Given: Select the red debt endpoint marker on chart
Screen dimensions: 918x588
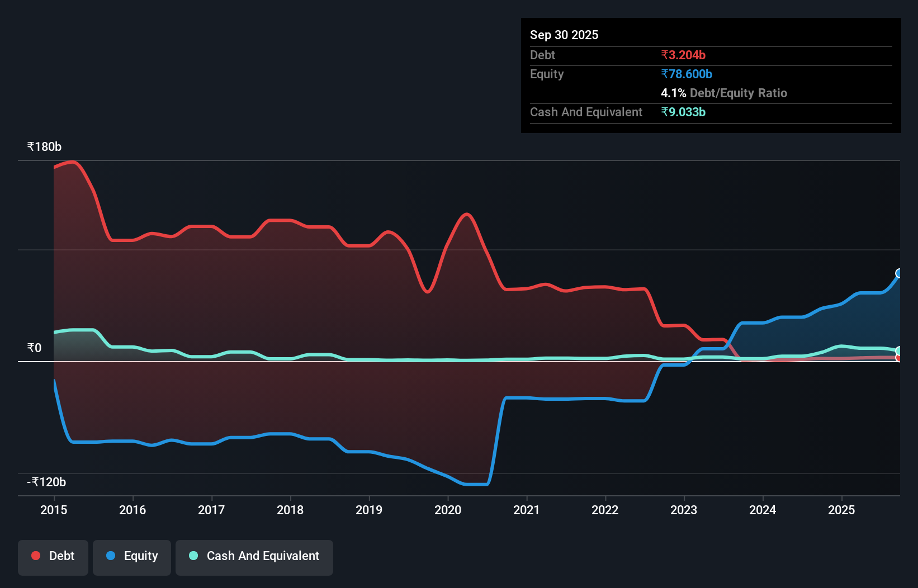Looking at the screenshot, I should pyautogui.click(x=899, y=358).
